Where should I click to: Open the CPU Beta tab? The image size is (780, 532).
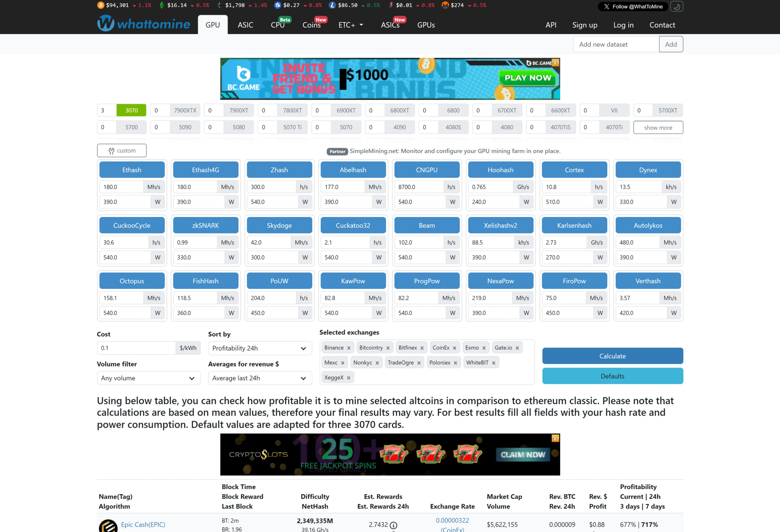pos(278,25)
